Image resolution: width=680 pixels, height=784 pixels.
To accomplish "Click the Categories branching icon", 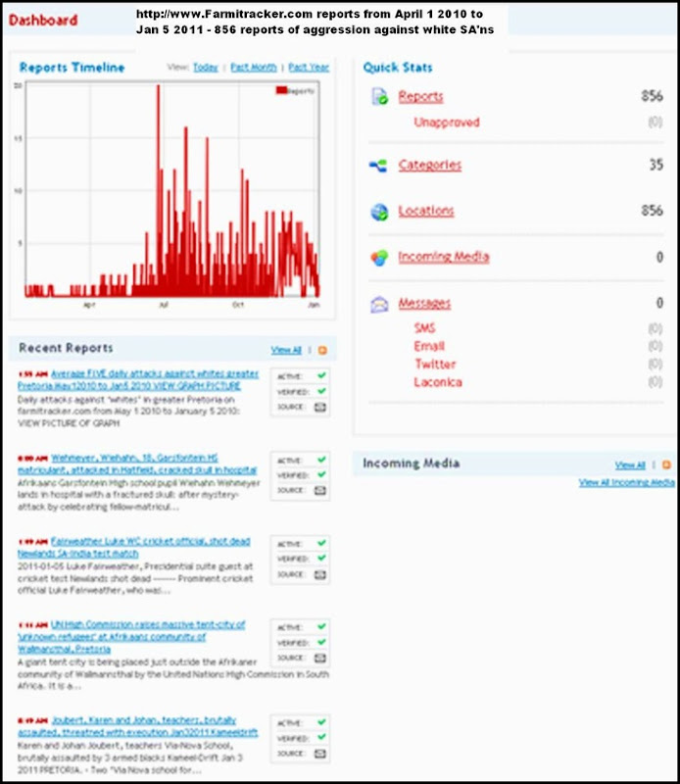I will [x=378, y=165].
